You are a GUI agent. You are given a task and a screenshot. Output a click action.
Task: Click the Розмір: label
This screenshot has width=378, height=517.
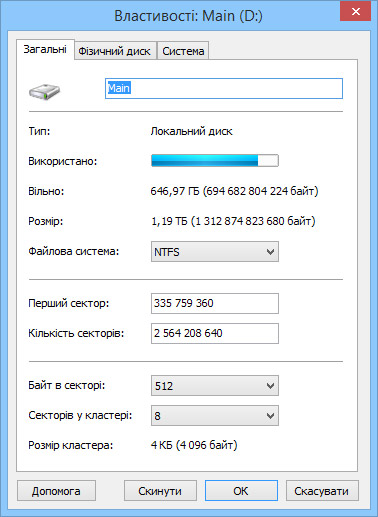(45, 221)
